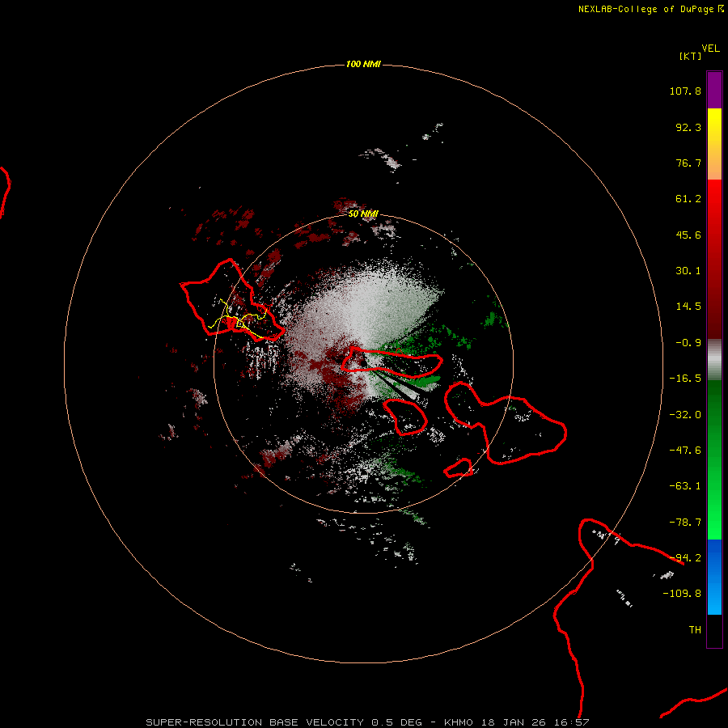Screen dimensions: 728x728
Task: Click the 50 NMI range ring label
Action: pos(363,214)
